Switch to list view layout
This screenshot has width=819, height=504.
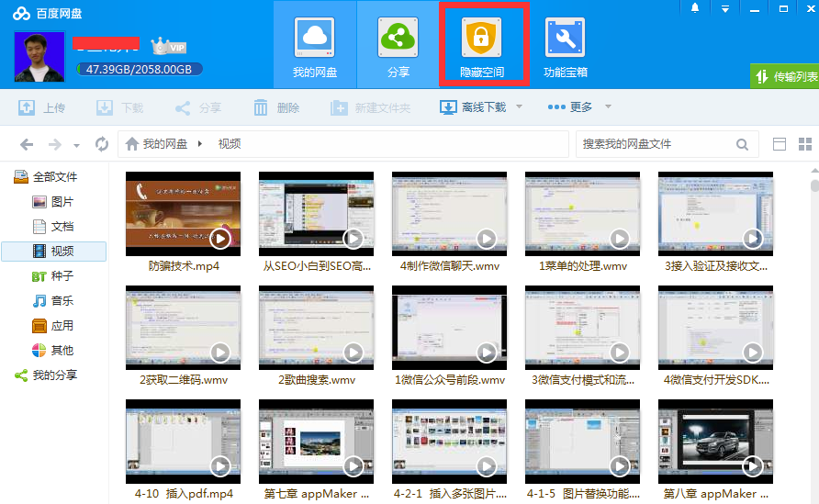pyautogui.click(x=780, y=144)
